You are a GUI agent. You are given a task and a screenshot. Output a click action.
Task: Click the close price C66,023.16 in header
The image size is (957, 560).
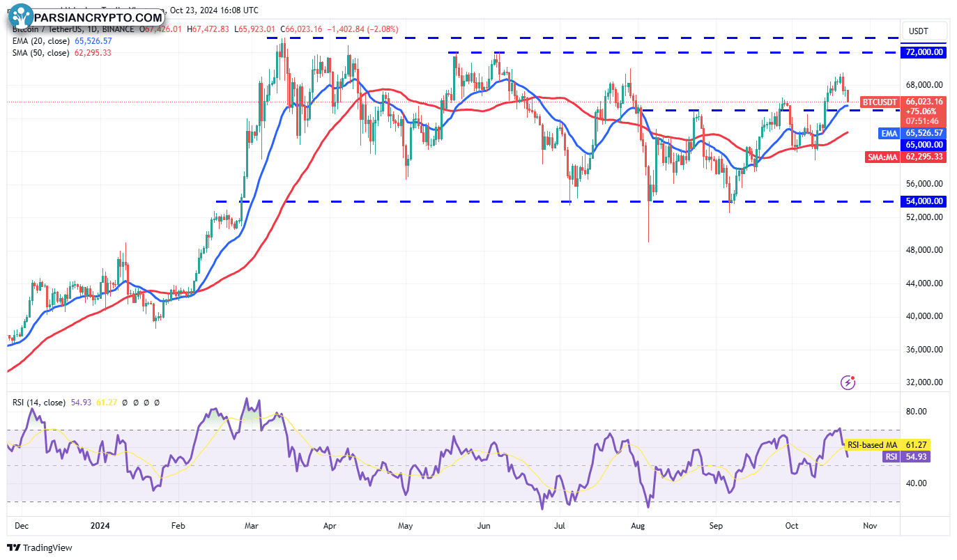coord(301,29)
